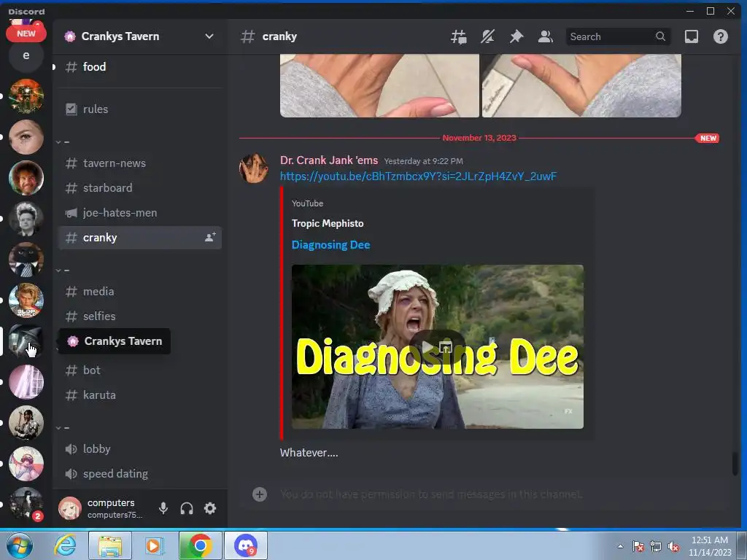
Task: Open the Inbox icon
Action: 692,36
